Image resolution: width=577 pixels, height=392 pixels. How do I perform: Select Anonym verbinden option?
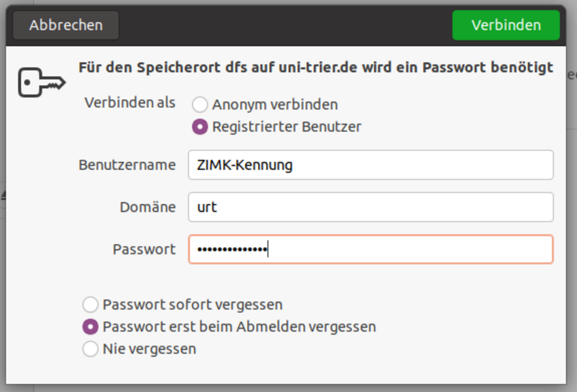(200, 105)
